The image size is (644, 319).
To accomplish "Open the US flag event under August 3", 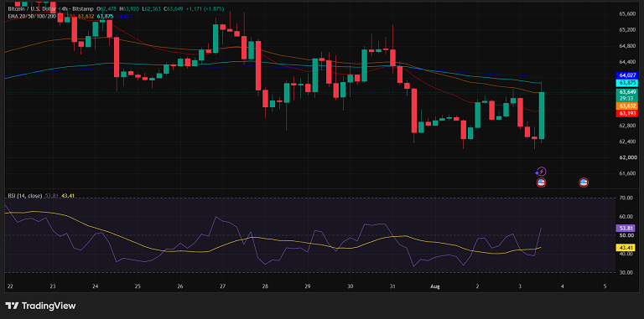I will coord(541,183).
